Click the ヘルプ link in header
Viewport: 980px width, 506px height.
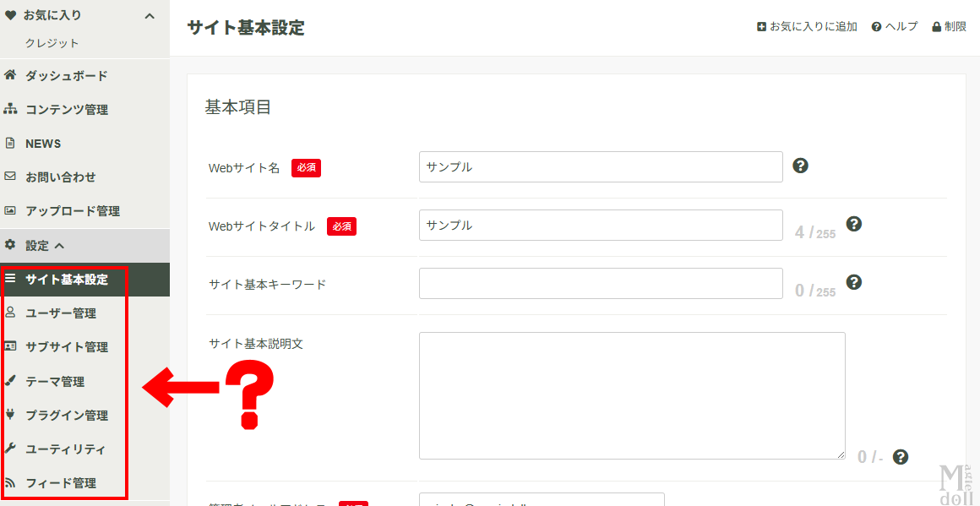click(x=894, y=27)
